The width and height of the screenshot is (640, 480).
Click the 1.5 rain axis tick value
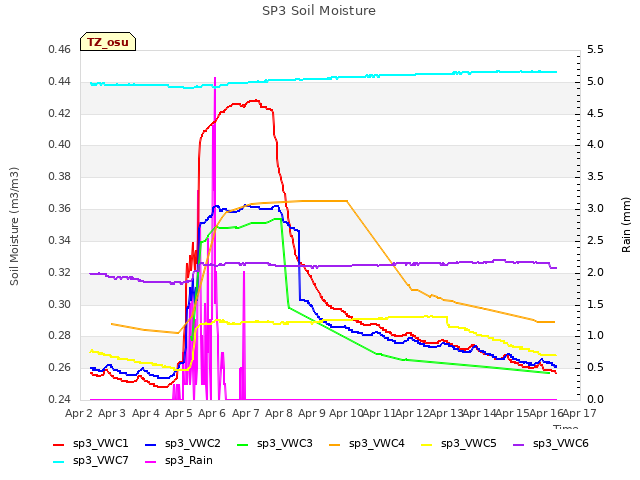595,304
